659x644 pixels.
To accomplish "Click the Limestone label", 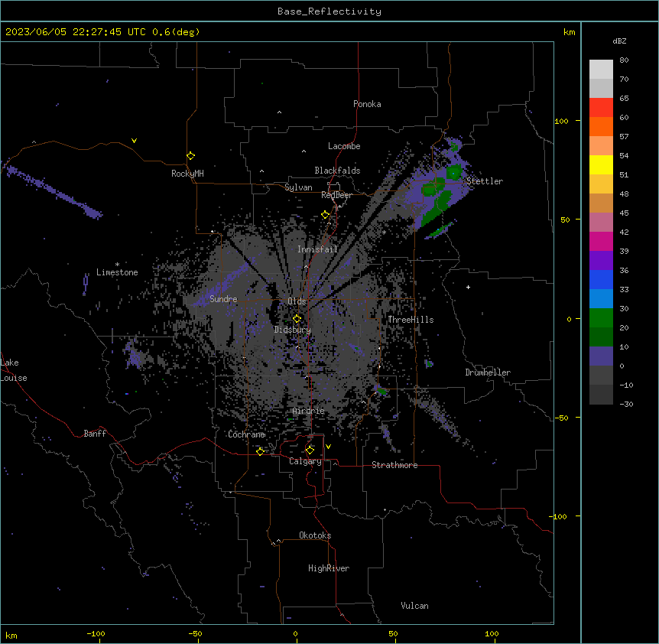I will pyautogui.click(x=117, y=272).
